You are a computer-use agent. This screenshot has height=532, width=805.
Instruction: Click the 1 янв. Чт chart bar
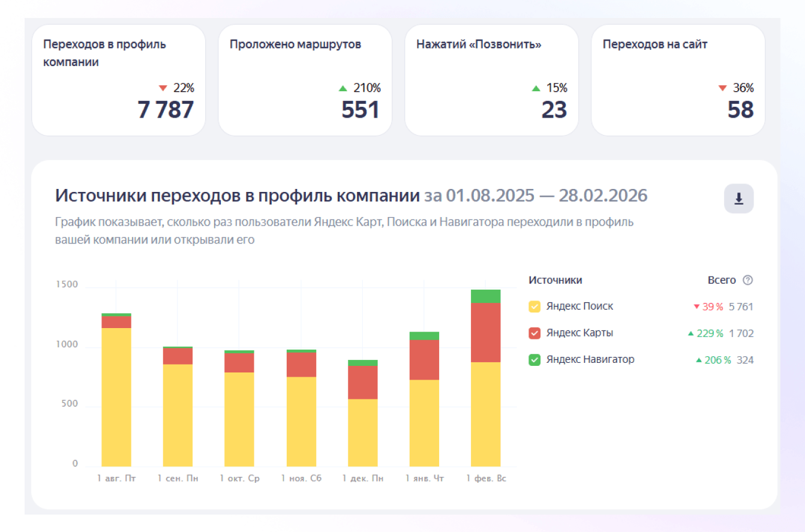[424, 399]
